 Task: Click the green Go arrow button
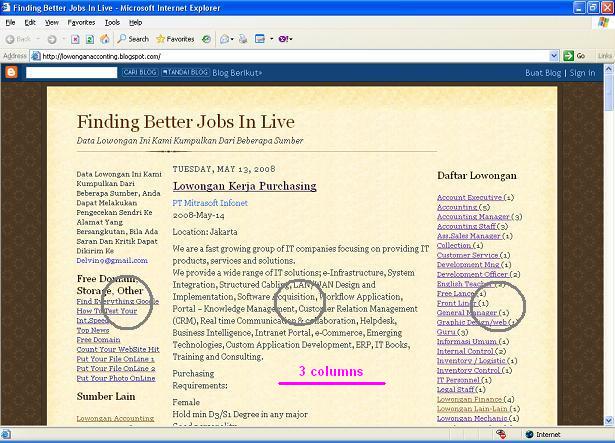(x=568, y=56)
